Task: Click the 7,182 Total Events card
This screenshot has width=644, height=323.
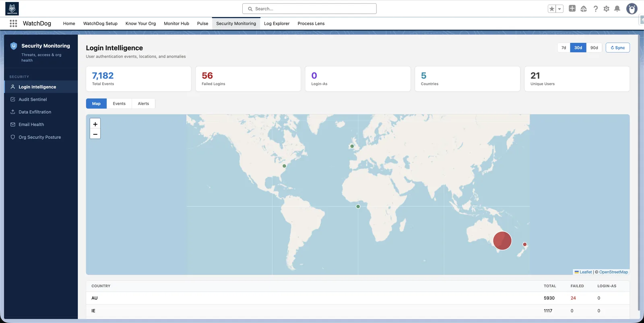Action: [138, 79]
